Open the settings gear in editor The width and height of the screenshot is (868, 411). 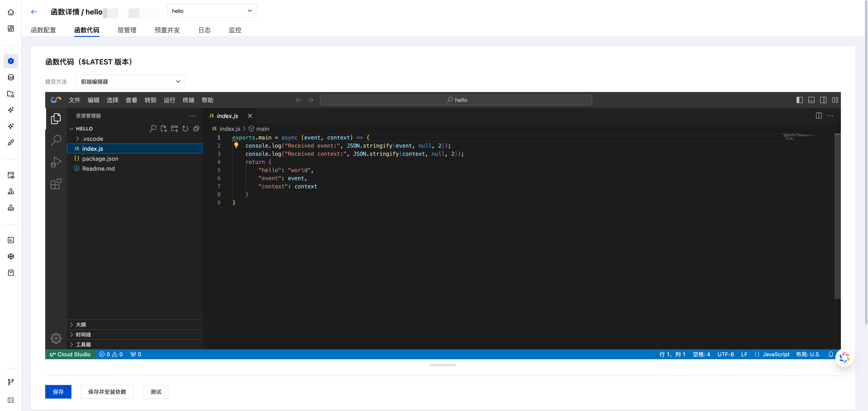[x=56, y=338]
